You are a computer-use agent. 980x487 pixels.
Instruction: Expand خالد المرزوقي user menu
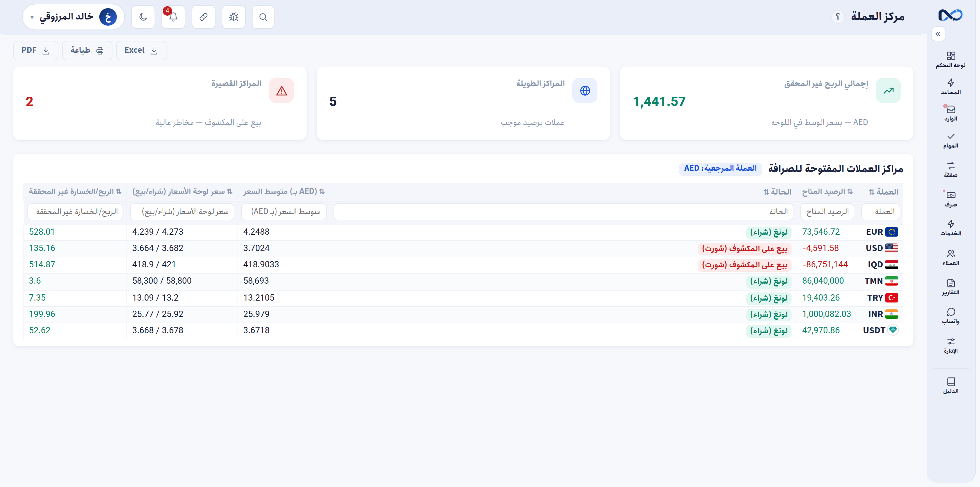(x=73, y=17)
